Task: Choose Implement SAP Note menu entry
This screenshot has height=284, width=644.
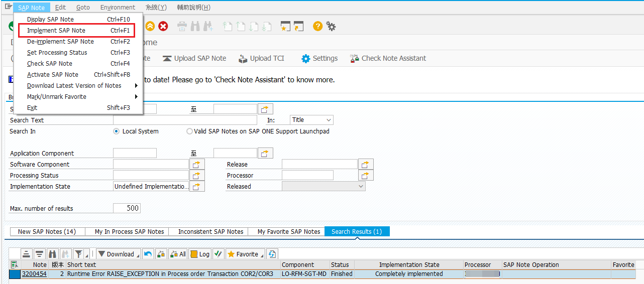Action: tap(78, 31)
